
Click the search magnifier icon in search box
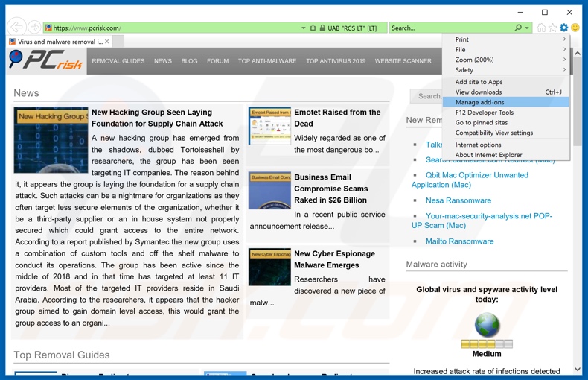518,28
